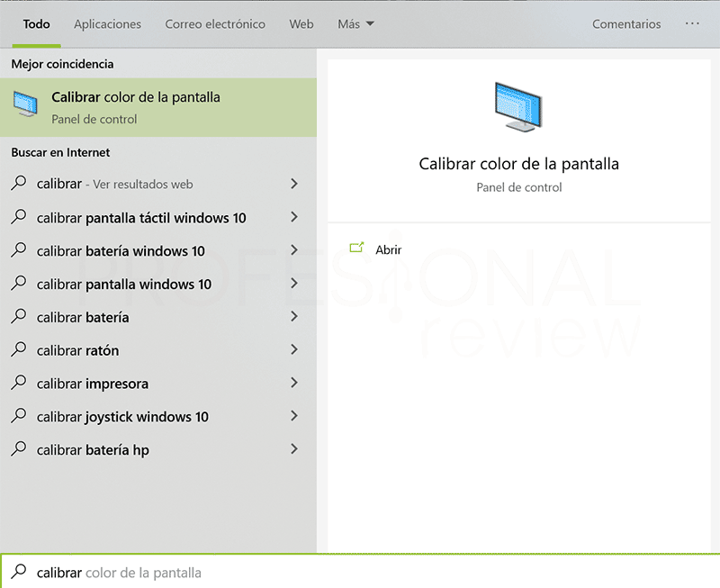This screenshot has width=720, height=588.
Task: Click Abrir to open the calibration tool
Action: click(389, 249)
